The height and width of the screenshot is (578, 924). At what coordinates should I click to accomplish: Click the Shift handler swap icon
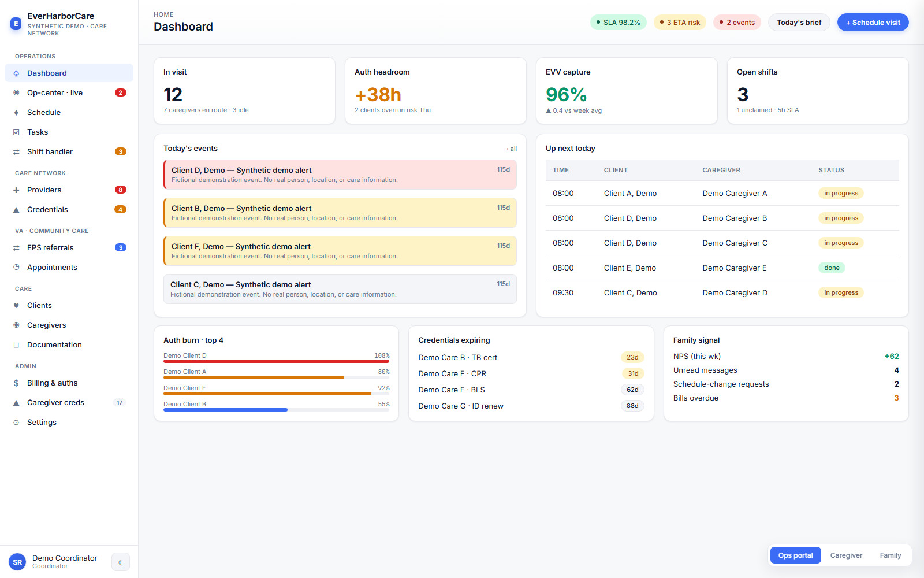16,152
